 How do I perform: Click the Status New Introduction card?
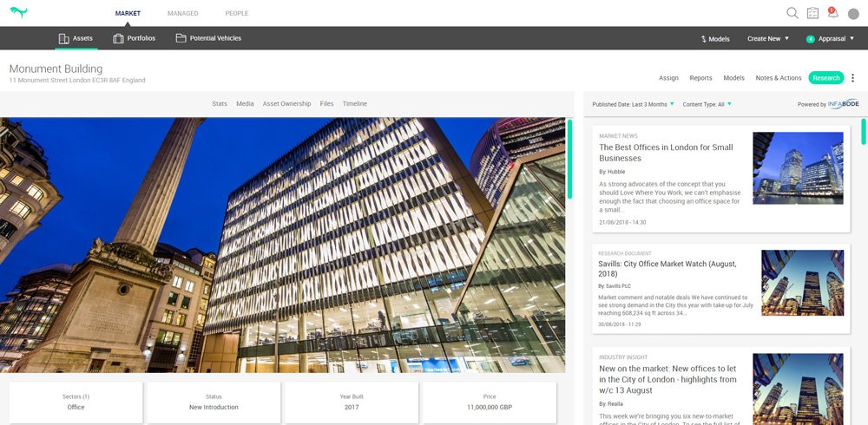pyautogui.click(x=214, y=402)
